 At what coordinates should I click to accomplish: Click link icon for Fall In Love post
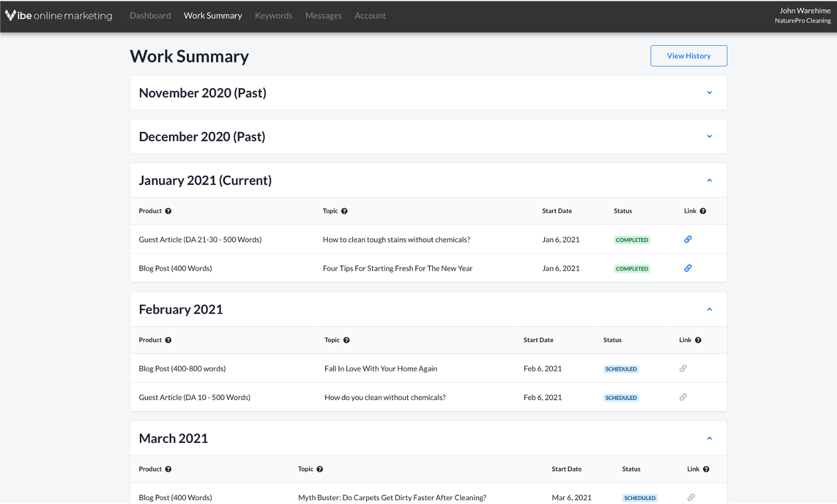pos(683,369)
